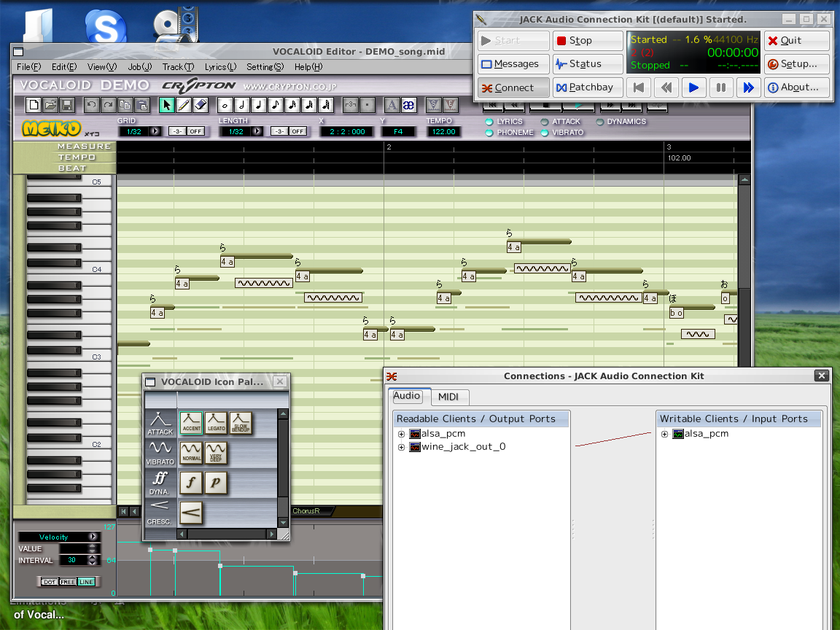
Task: Choose the whole note length
Action: 225,104
